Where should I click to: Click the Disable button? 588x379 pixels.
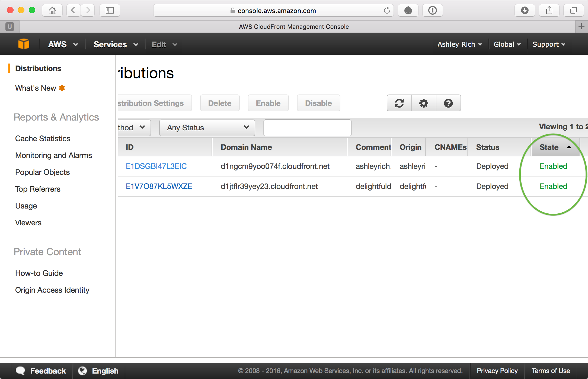[318, 103]
